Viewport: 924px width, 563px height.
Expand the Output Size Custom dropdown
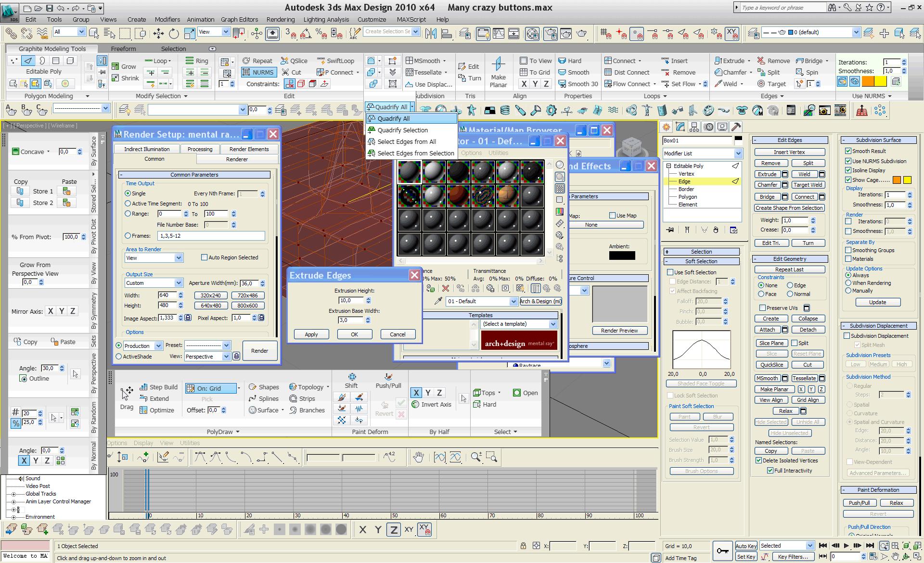[179, 283]
